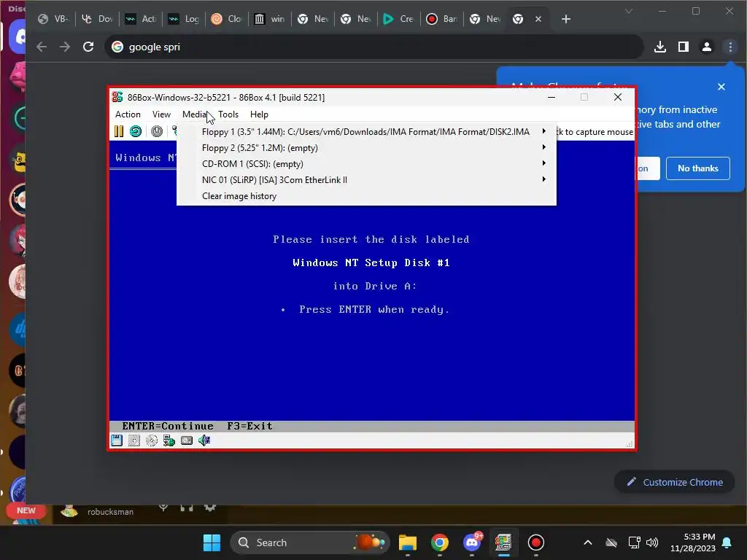The image size is (747, 560).
Task: Click the red record app in taskbar
Action: [536, 542]
